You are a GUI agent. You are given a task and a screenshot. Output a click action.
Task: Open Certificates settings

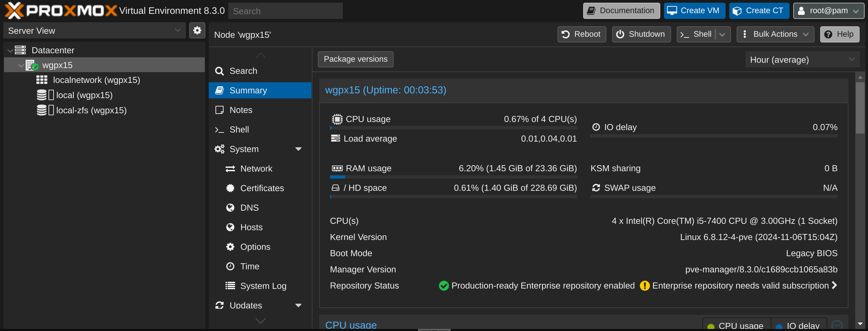point(260,188)
